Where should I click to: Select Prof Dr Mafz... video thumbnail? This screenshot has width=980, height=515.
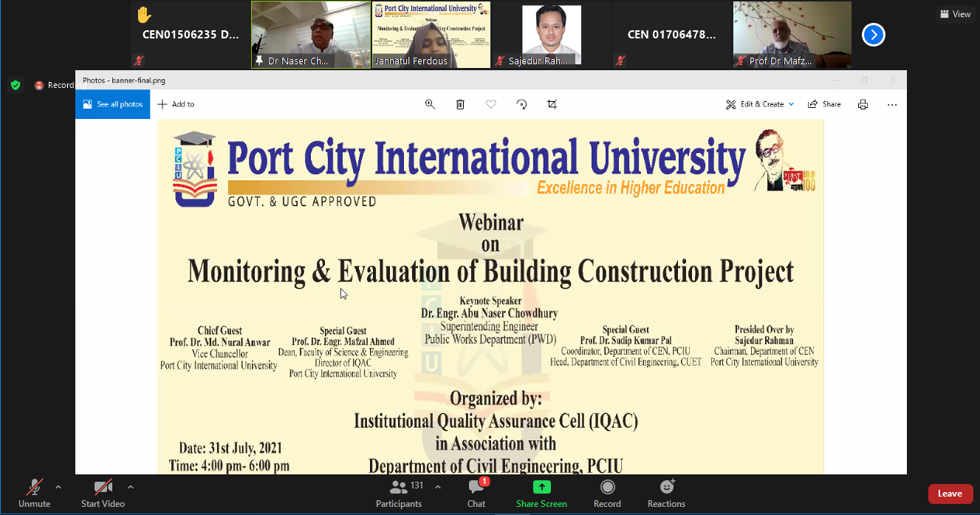[792, 35]
